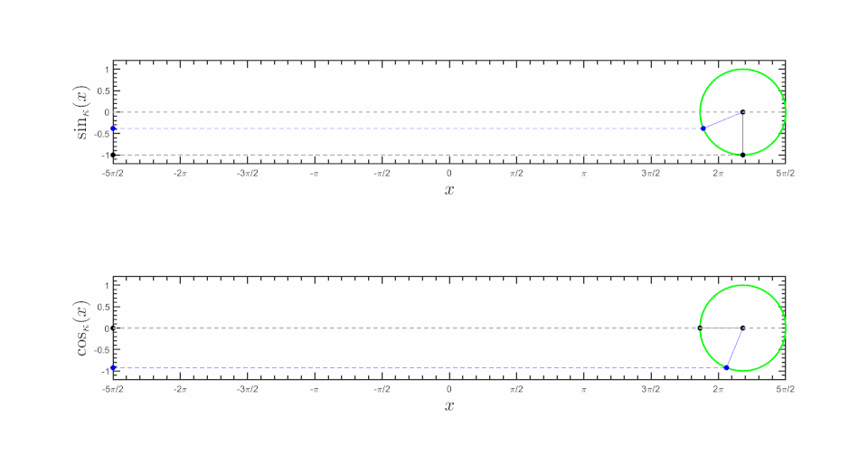The image size is (868, 456).
Task: Click the black point on the bottom circle's left edge
Action: pyautogui.click(x=700, y=328)
